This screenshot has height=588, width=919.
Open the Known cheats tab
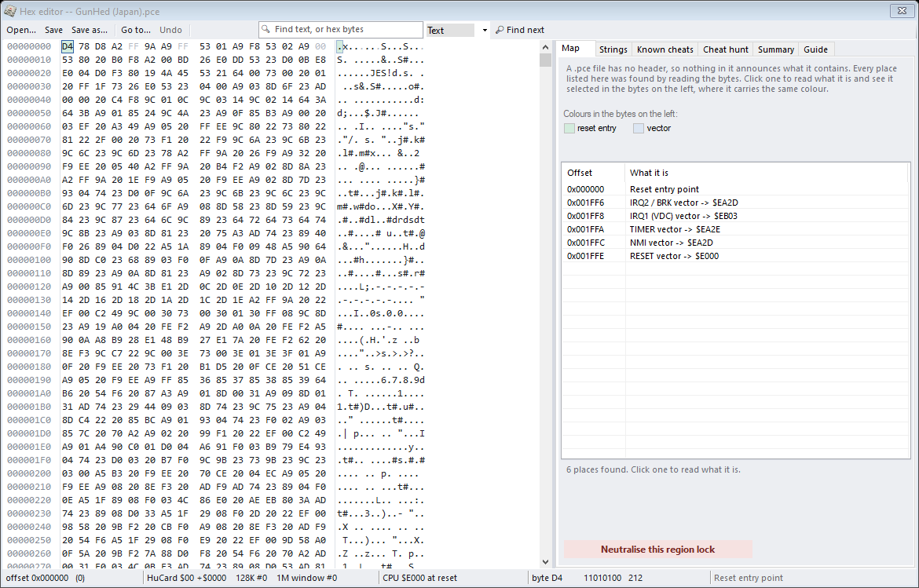click(665, 49)
